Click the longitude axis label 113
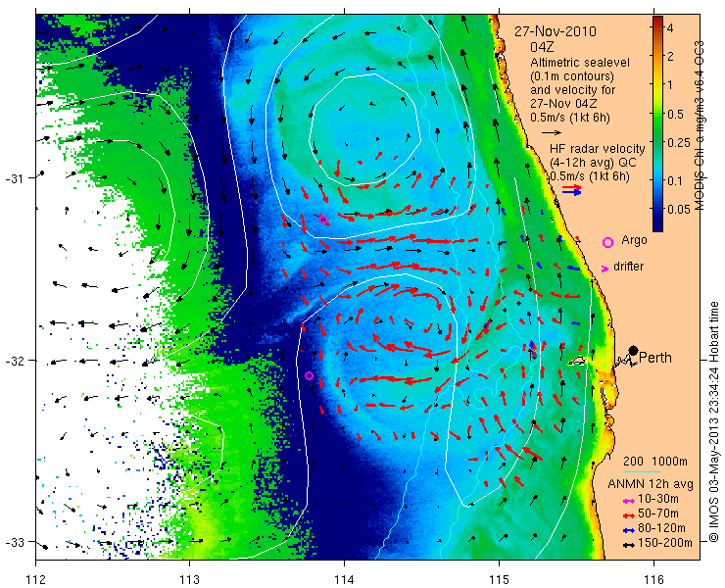 [189, 579]
